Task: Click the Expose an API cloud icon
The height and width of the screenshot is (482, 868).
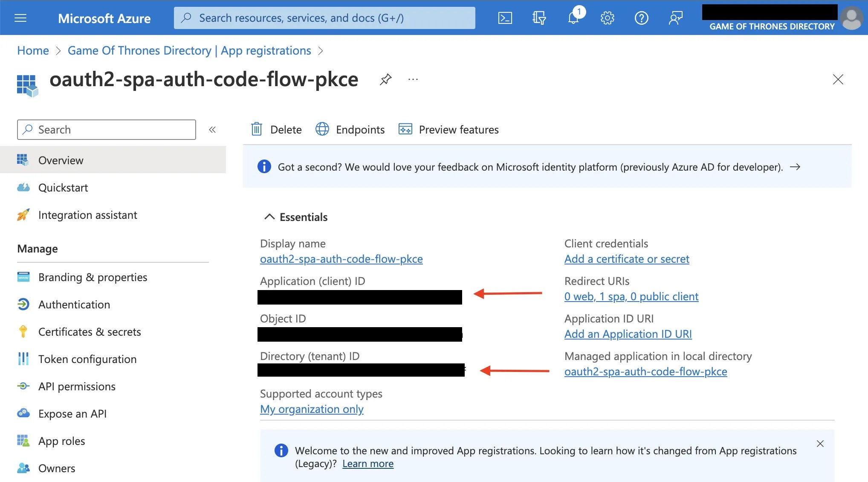Action: point(23,413)
